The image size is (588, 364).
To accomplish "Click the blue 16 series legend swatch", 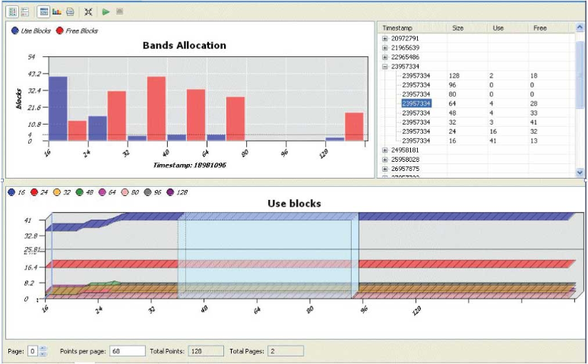I will point(12,193).
